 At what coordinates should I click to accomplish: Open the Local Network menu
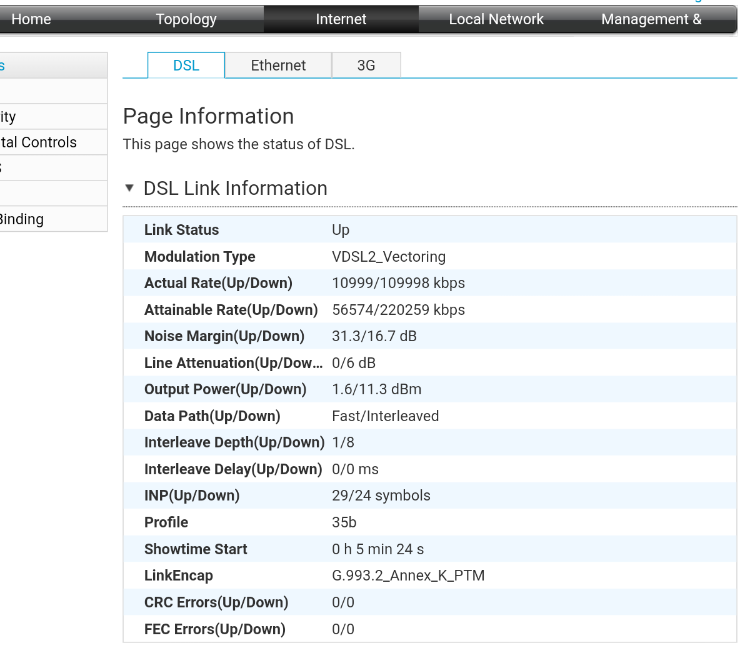tap(496, 19)
